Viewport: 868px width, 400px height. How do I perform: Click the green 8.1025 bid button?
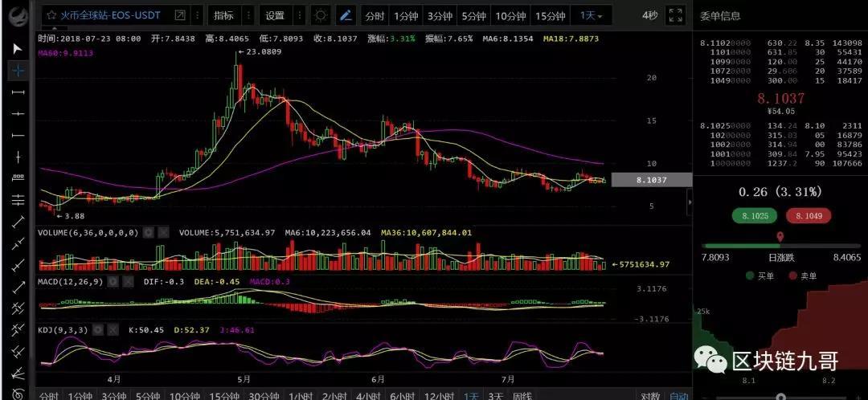pos(754,216)
